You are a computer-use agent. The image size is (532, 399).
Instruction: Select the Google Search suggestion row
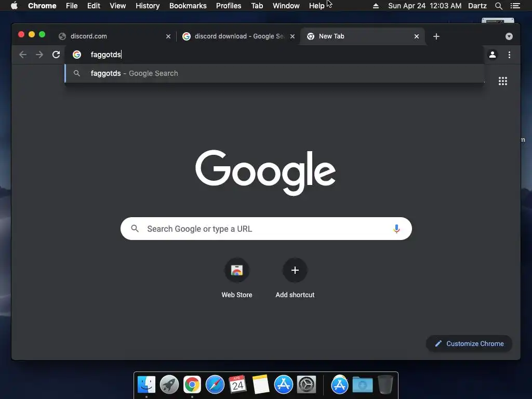274,73
